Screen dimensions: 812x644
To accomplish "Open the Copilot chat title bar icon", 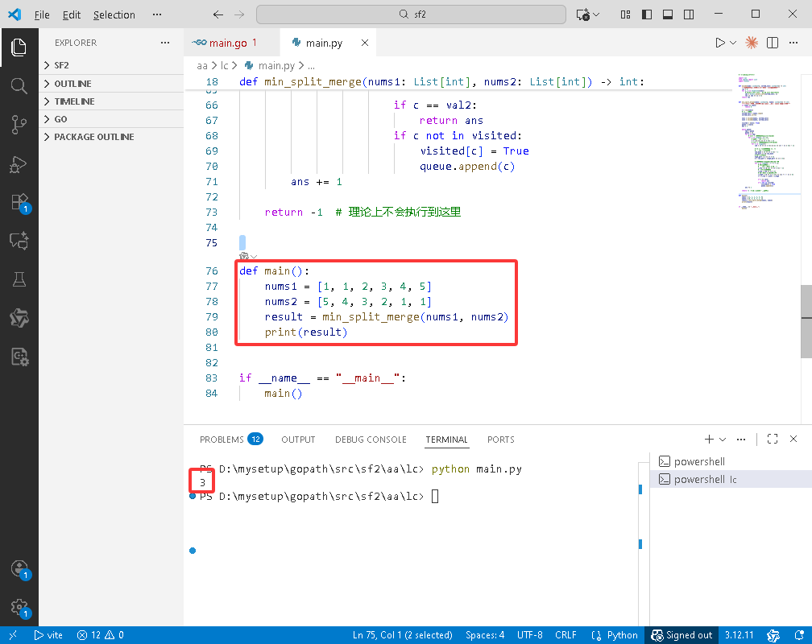I will pos(583,14).
